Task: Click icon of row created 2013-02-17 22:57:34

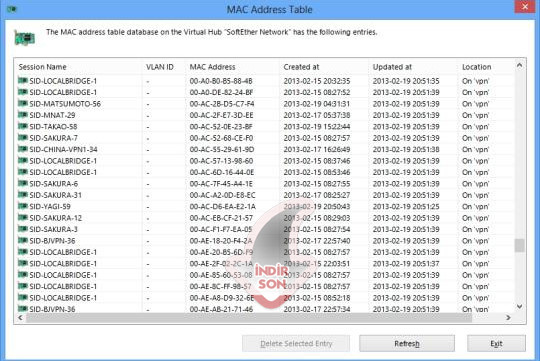Action: 23,309
